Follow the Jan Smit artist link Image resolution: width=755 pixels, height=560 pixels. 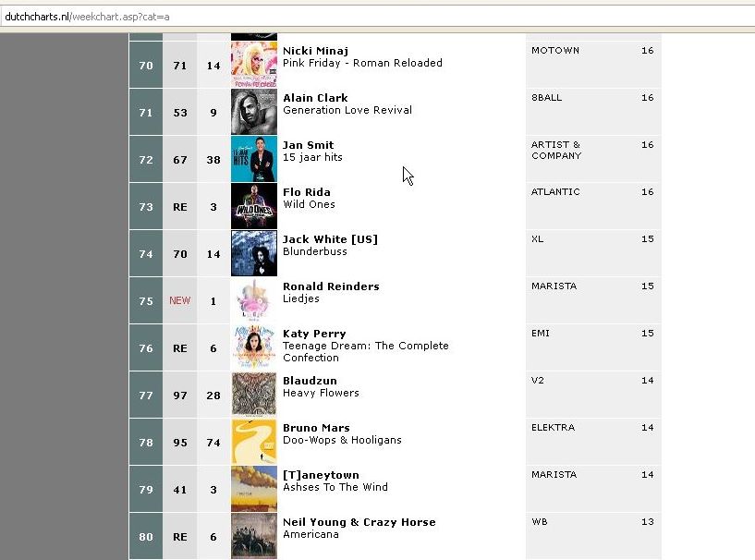(x=308, y=145)
